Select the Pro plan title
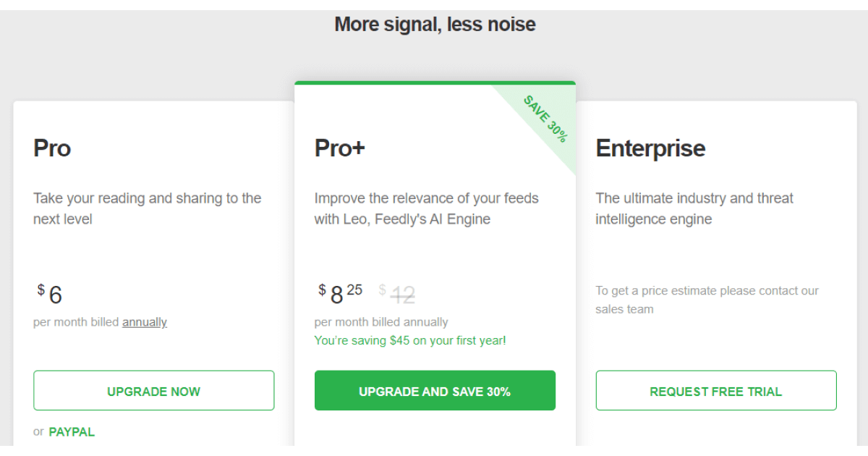 [x=52, y=148]
